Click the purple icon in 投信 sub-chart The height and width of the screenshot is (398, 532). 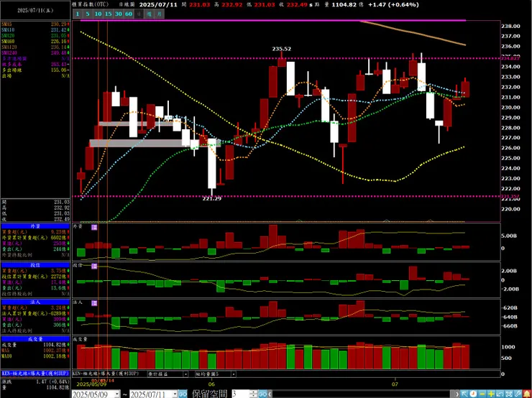94,266
